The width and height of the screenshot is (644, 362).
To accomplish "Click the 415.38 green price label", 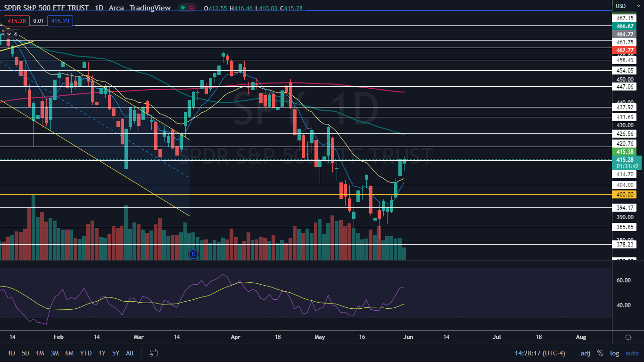I will (x=624, y=152).
